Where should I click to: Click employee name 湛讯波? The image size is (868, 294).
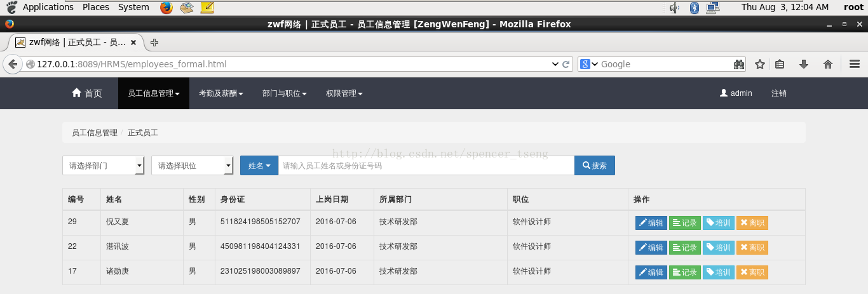pyautogui.click(x=118, y=246)
